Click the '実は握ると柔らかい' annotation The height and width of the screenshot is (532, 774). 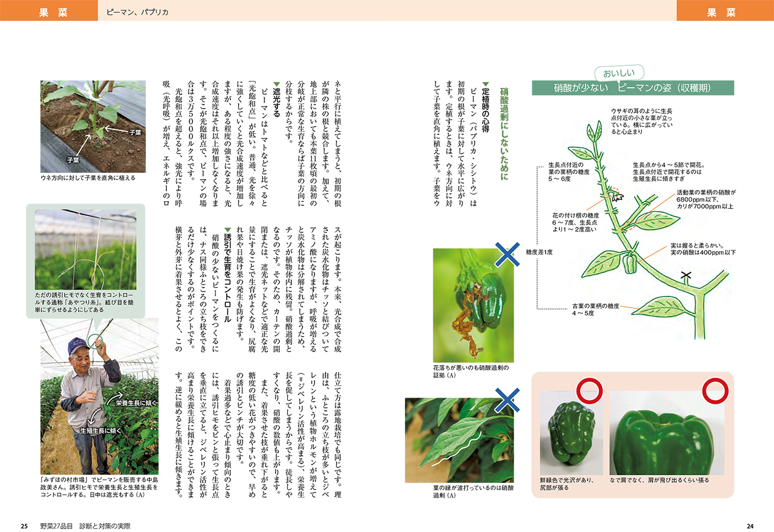703,249
